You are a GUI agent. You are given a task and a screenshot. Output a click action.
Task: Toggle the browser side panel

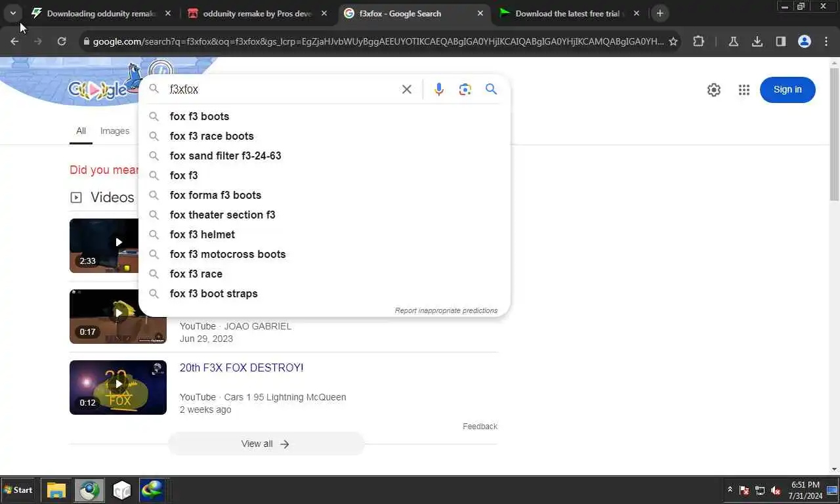point(781,41)
